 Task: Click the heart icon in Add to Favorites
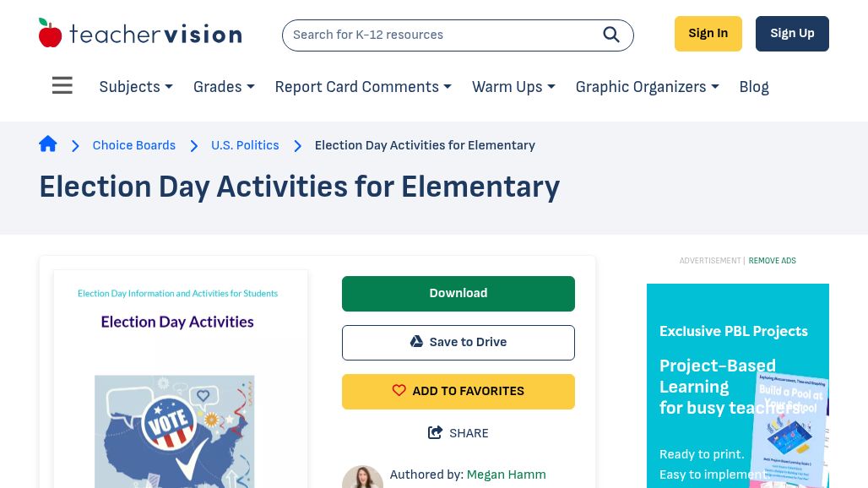(399, 391)
